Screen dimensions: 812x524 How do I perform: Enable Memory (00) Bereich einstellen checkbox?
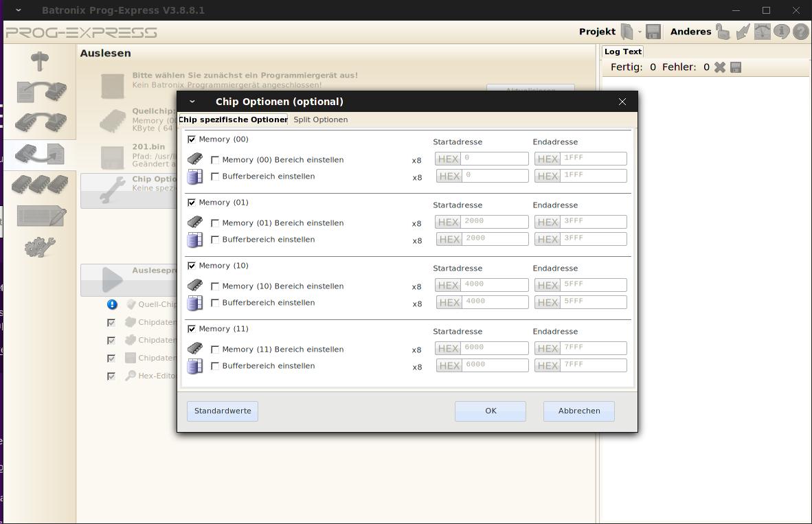(215, 160)
